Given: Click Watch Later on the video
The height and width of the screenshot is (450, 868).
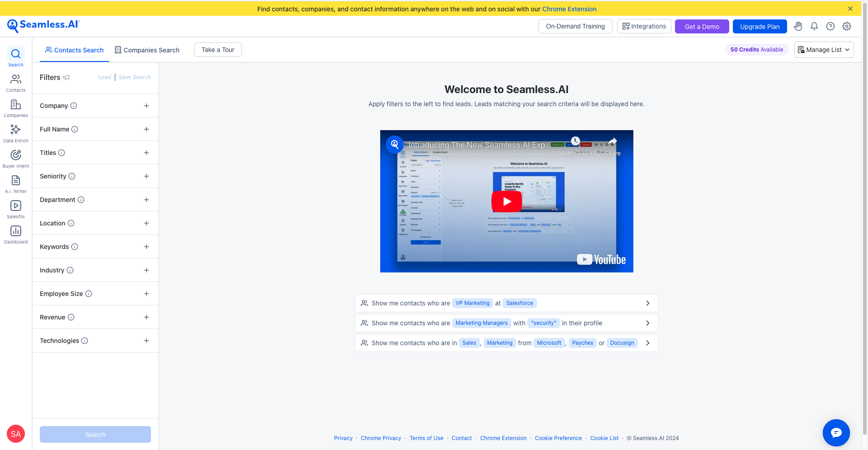Looking at the screenshot, I should pyautogui.click(x=575, y=147).
